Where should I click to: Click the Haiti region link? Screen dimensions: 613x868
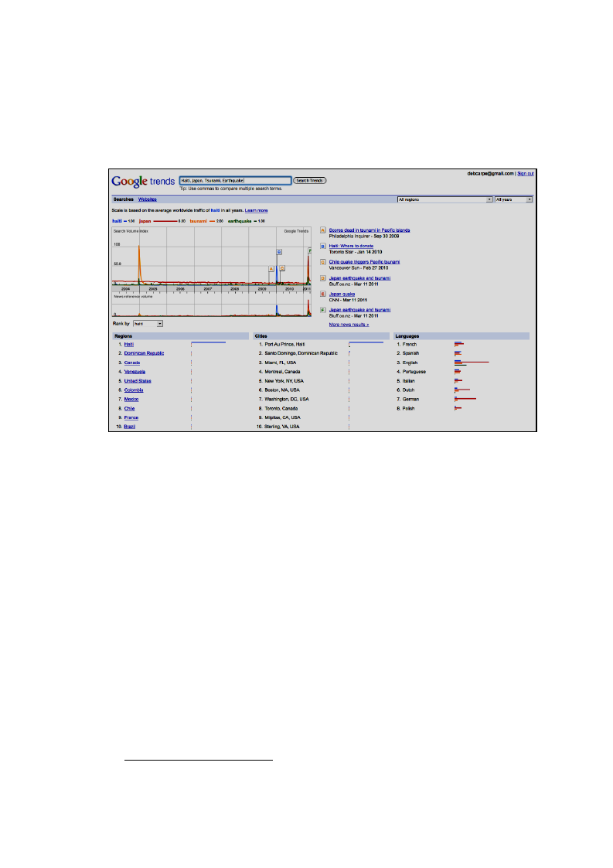[x=128, y=344]
